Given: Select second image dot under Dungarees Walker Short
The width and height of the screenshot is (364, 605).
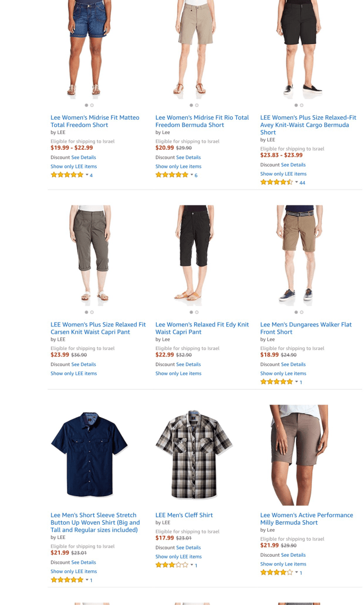Looking at the screenshot, I should (x=301, y=312).
